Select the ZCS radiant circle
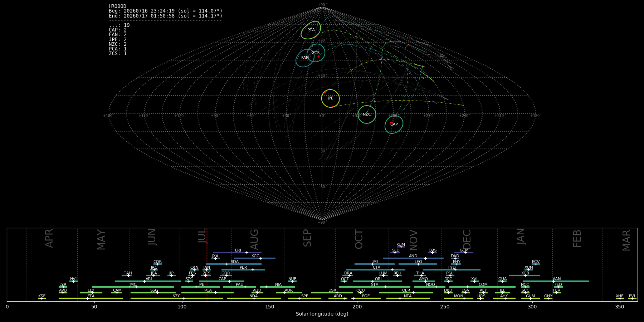644x322 pixels. click(316, 53)
